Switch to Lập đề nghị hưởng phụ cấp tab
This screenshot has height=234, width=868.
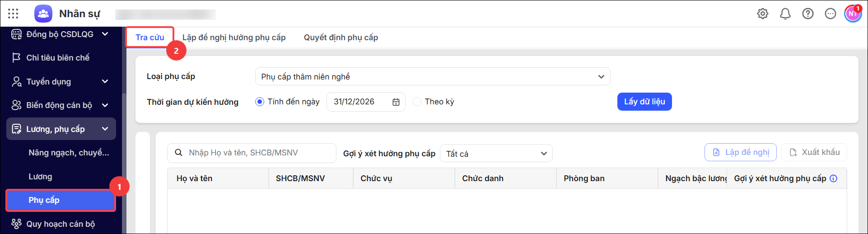[x=234, y=37]
